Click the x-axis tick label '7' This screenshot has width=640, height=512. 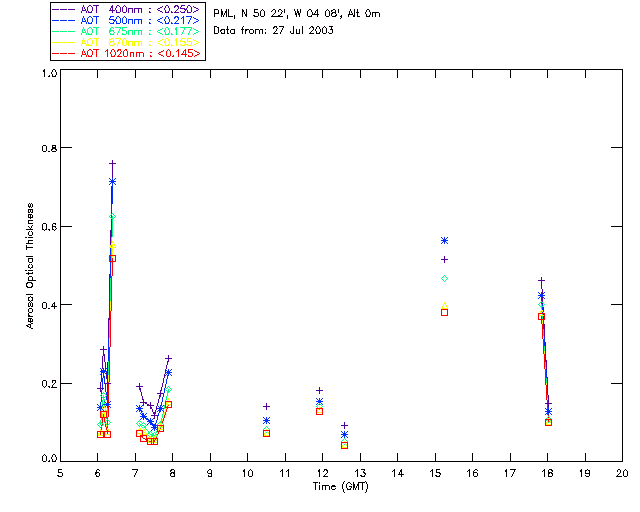pyautogui.click(x=135, y=473)
